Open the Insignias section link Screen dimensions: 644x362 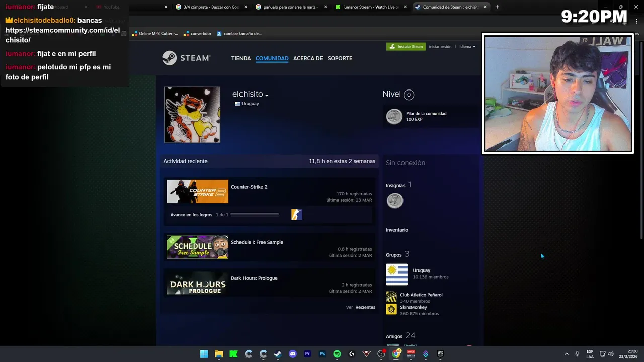pyautogui.click(x=395, y=186)
